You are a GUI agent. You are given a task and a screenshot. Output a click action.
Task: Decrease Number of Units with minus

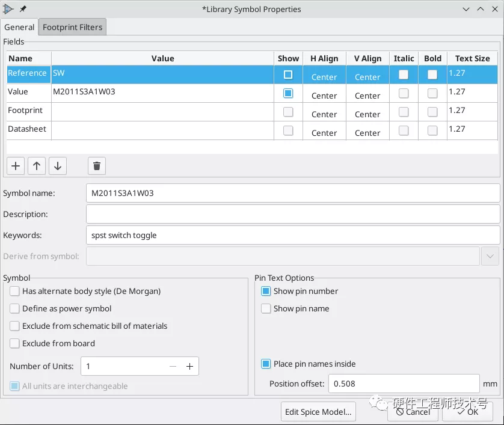(x=173, y=366)
